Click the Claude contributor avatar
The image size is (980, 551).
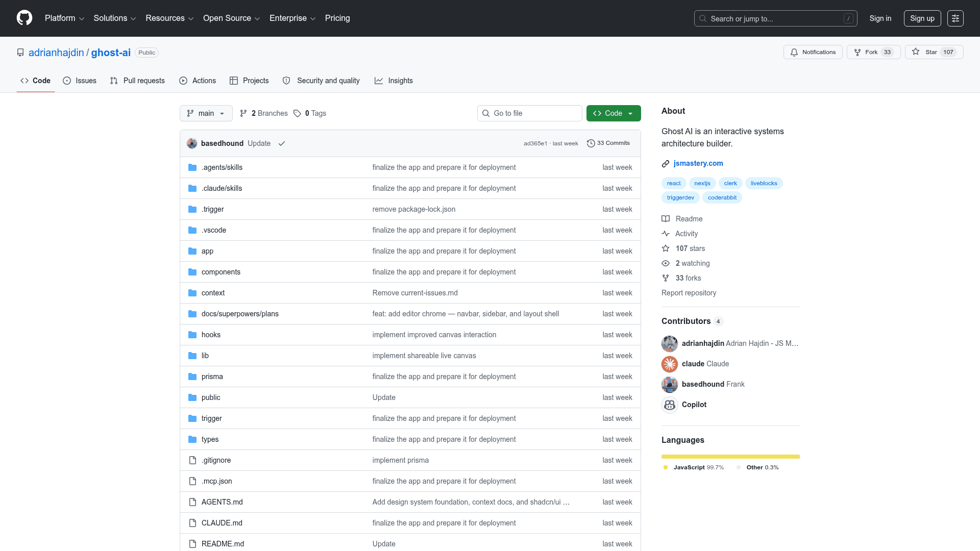(670, 364)
